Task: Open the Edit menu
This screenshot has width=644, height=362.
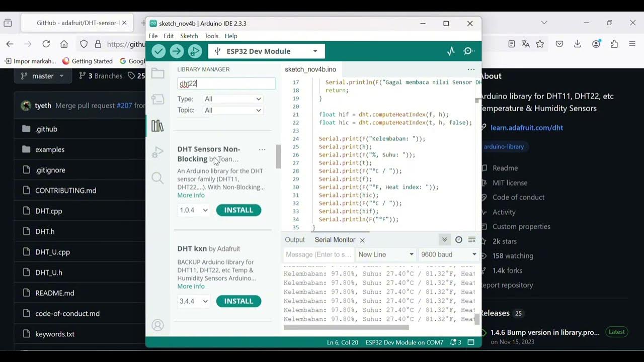Action: pyautogui.click(x=169, y=36)
